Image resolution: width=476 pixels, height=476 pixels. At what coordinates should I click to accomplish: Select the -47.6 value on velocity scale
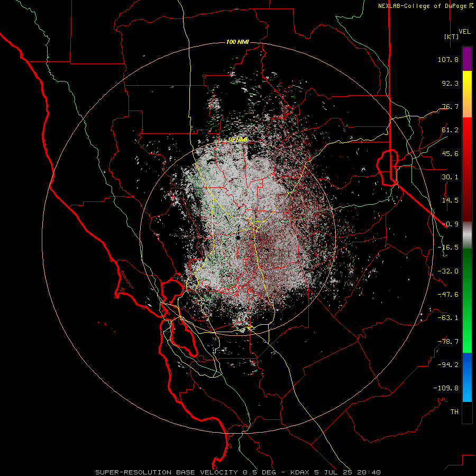tap(448, 295)
